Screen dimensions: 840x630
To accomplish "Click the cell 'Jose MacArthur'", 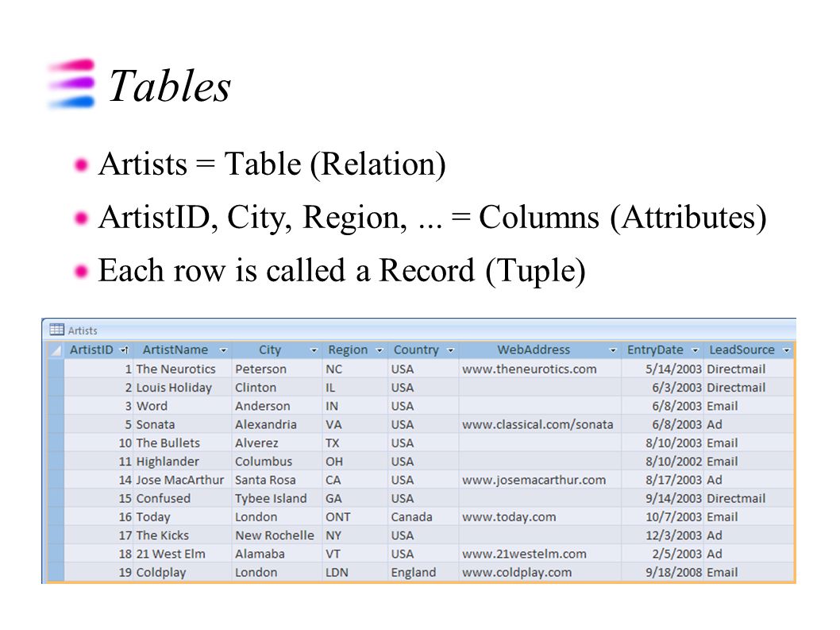I will tap(180, 480).
